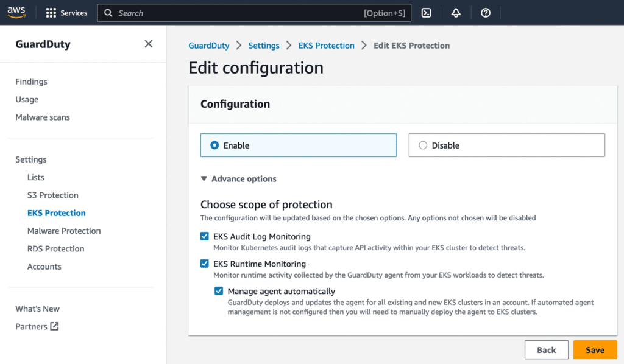Open the help question mark icon

pyautogui.click(x=486, y=12)
